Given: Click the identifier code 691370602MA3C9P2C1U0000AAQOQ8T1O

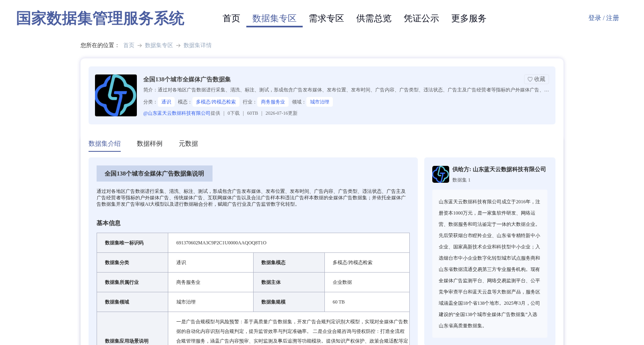Looking at the screenshot, I should click(221, 243).
